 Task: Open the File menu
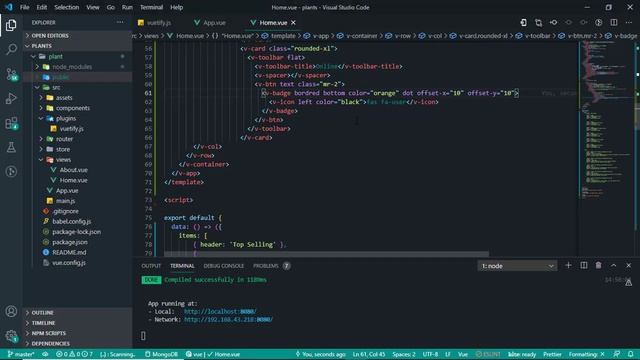(24, 7)
